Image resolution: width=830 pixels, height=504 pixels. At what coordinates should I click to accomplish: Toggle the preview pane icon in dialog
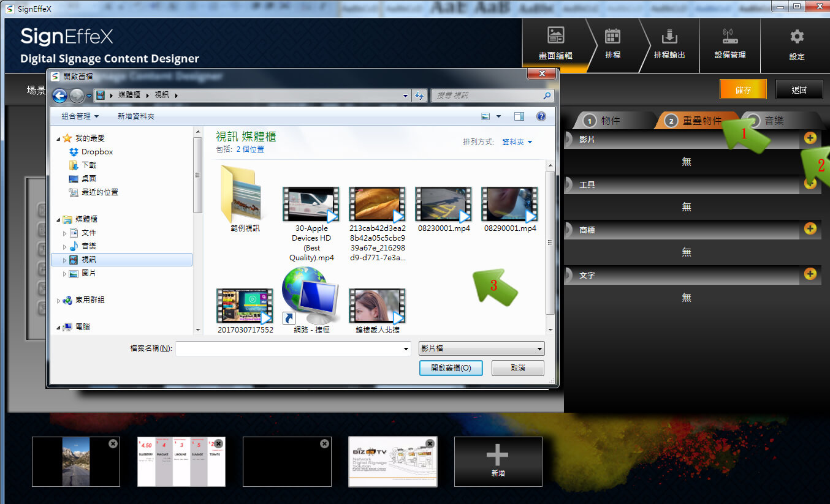(x=519, y=116)
